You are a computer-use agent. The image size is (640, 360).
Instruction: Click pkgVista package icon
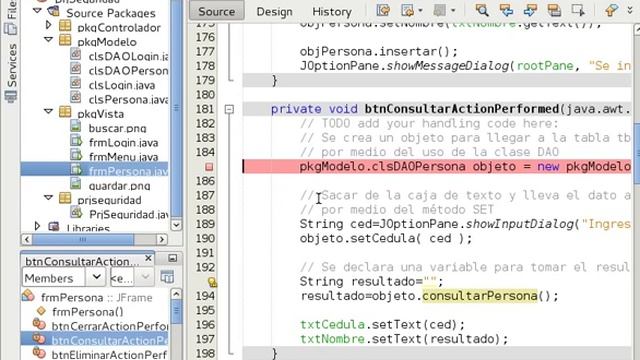pos(65,112)
